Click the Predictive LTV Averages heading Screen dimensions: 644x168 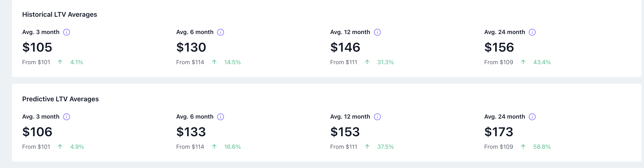pyautogui.click(x=61, y=99)
